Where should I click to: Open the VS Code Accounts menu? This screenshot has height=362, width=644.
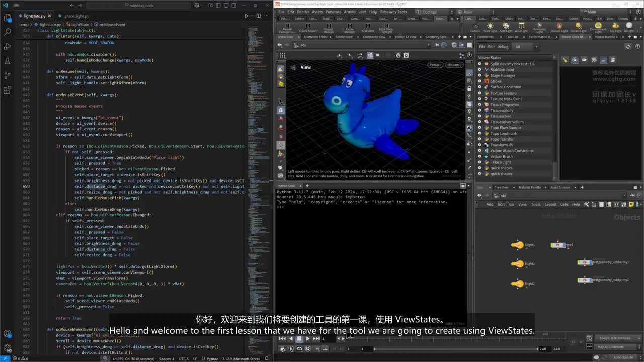pos(7,333)
